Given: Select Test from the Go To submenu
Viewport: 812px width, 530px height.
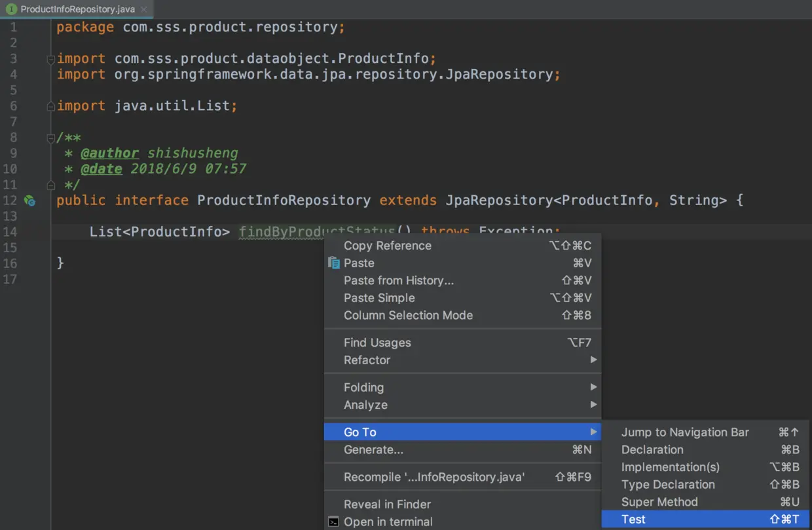Looking at the screenshot, I should (x=705, y=519).
